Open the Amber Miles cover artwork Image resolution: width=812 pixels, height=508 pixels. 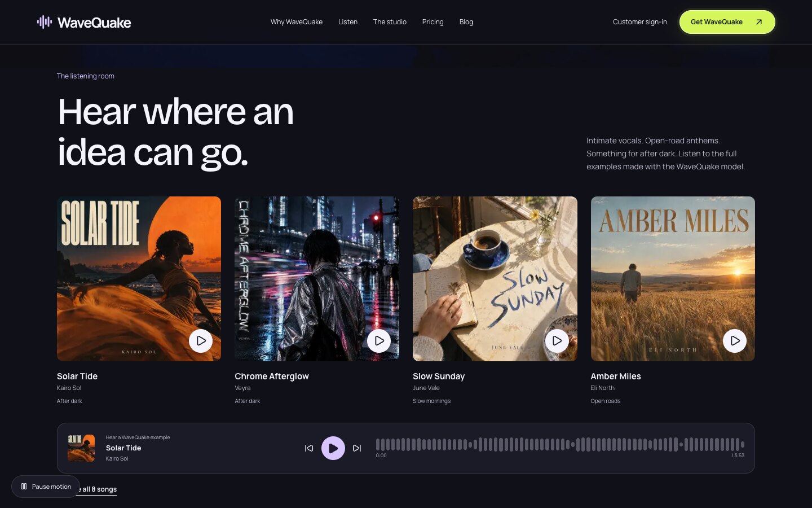pyautogui.click(x=673, y=279)
